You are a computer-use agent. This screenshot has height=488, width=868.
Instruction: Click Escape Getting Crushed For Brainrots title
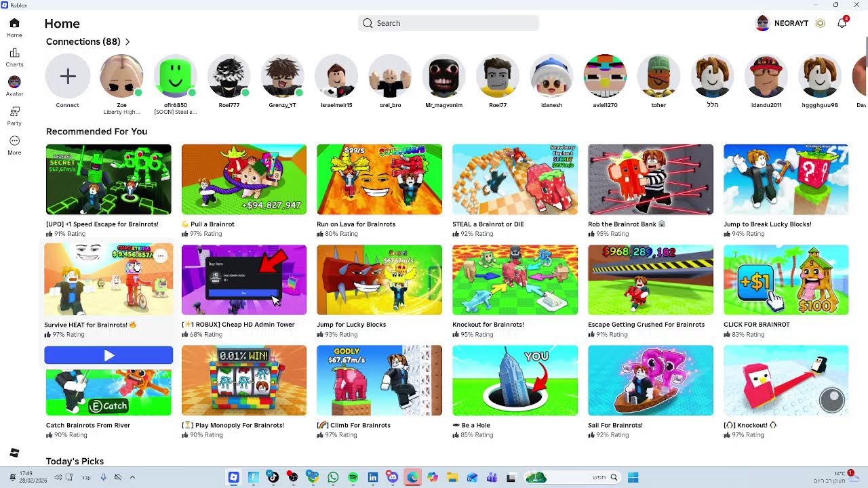(x=646, y=325)
